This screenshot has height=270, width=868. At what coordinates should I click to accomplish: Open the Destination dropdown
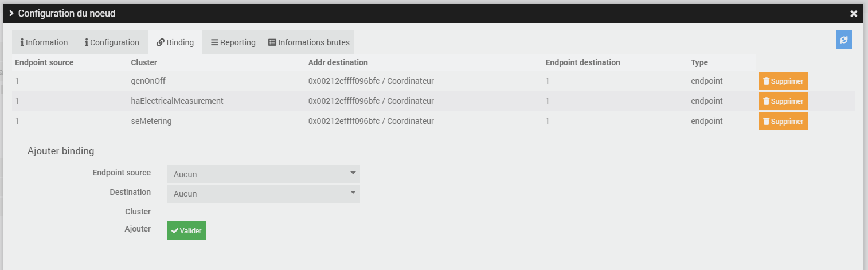pyautogui.click(x=263, y=194)
